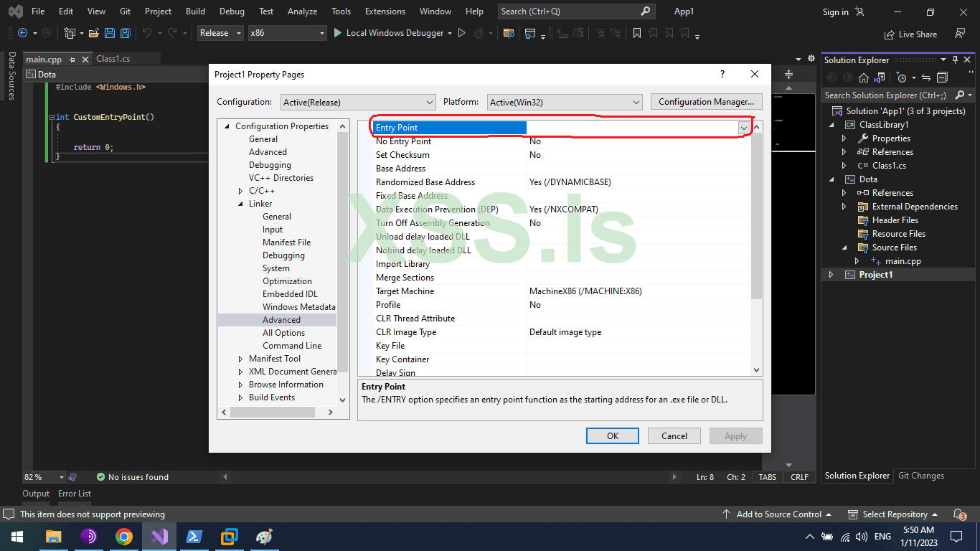This screenshot has height=551, width=980.
Task: Click the OK button
Action: tap(612, 436)
